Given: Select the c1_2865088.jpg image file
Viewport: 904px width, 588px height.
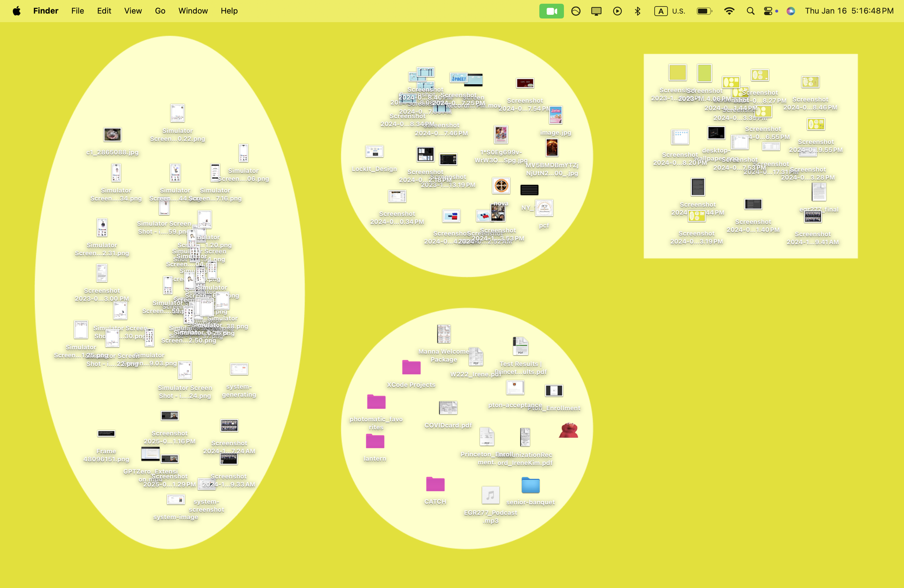Looking at the screenshot, I should click(112, 135).
